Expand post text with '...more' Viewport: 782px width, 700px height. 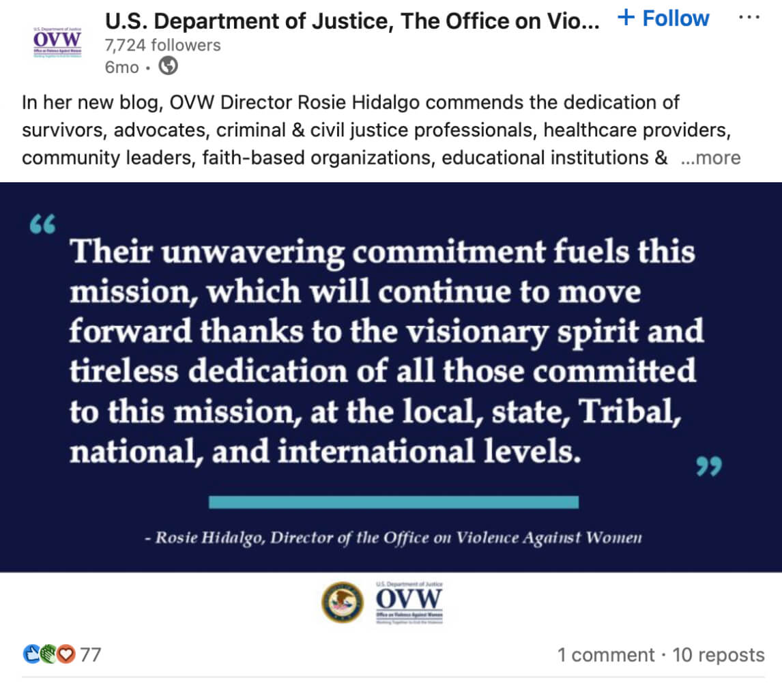(x=710, y=158)
